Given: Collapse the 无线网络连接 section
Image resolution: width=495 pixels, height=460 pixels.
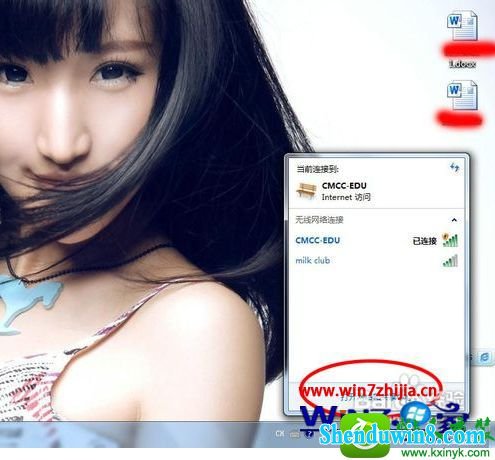Looking at the screenshot, I should (x=454, y=220).
